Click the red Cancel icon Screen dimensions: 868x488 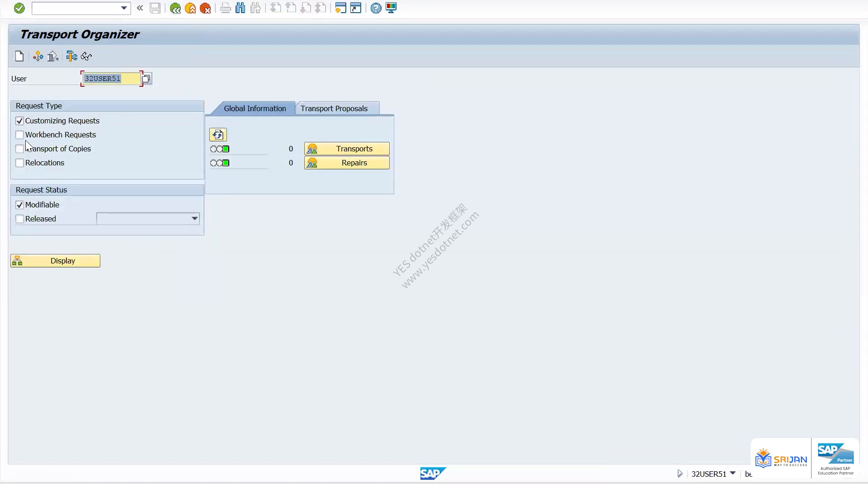pos(205,8)
